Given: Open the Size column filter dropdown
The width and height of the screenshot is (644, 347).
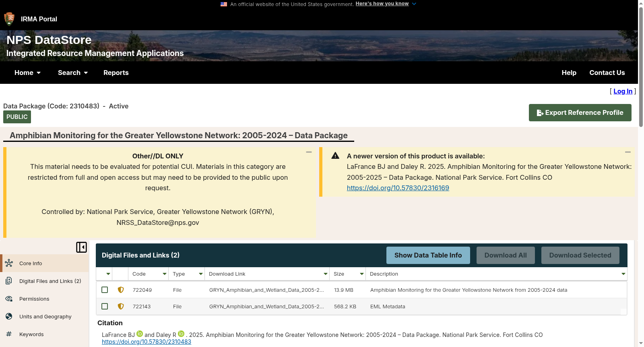Looking at the screenshot, I should (362, 274).
